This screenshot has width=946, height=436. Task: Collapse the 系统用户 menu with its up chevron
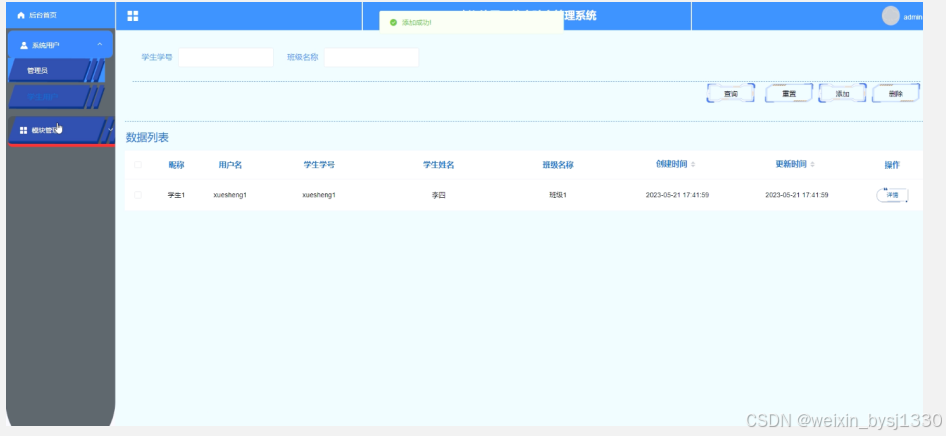coord(100,45)
